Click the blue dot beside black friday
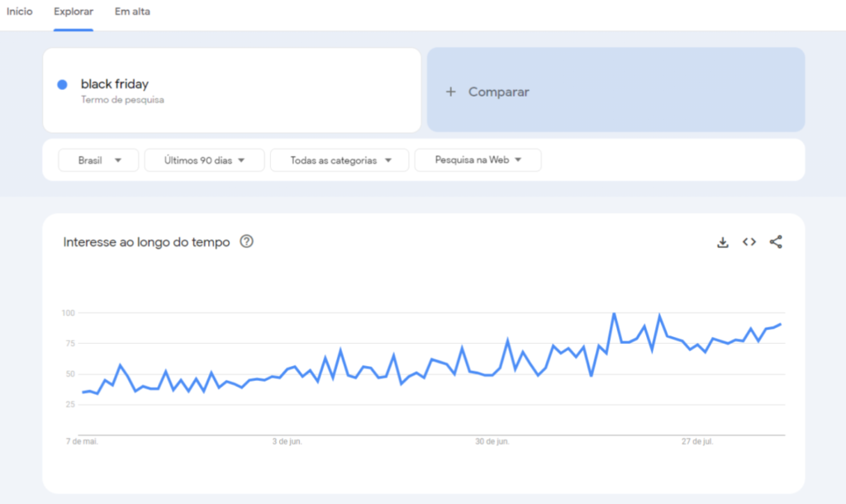This screenshot has height=504, width=846. pyautogui.click(x=62, y=84)
